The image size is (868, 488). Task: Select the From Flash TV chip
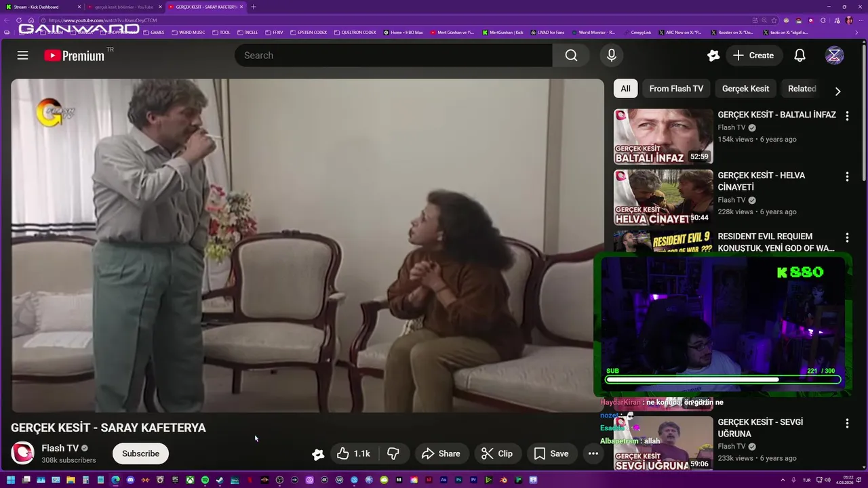(x=676, y=89)
